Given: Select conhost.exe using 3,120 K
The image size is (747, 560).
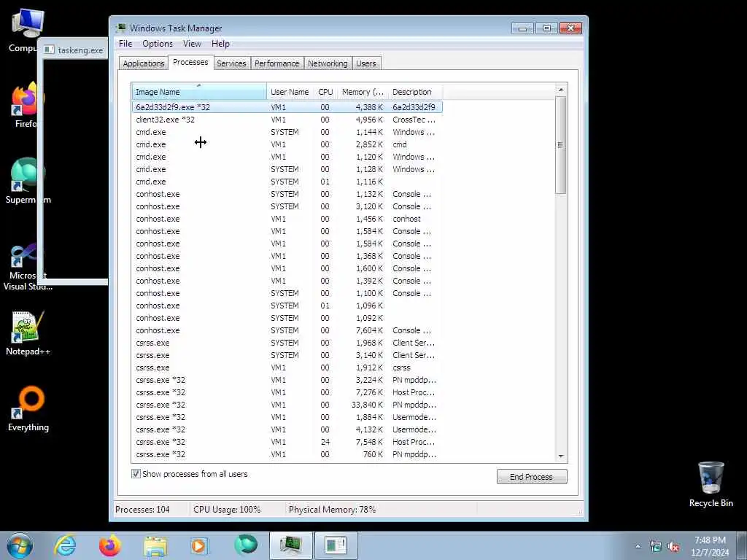Looking at the screenshot, I should [x=287, y=206].
